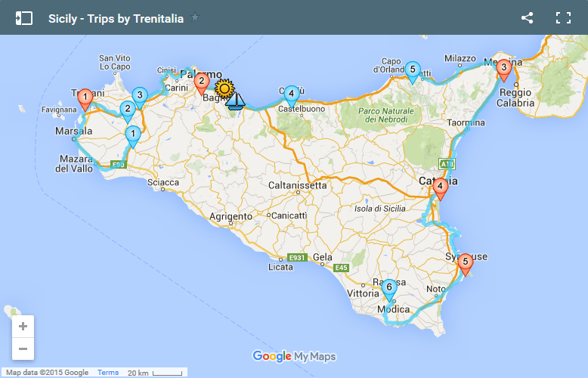Viewport: 588px width, 378px height.
Task: Zoom out with the minus button
Action: (23, 349)
